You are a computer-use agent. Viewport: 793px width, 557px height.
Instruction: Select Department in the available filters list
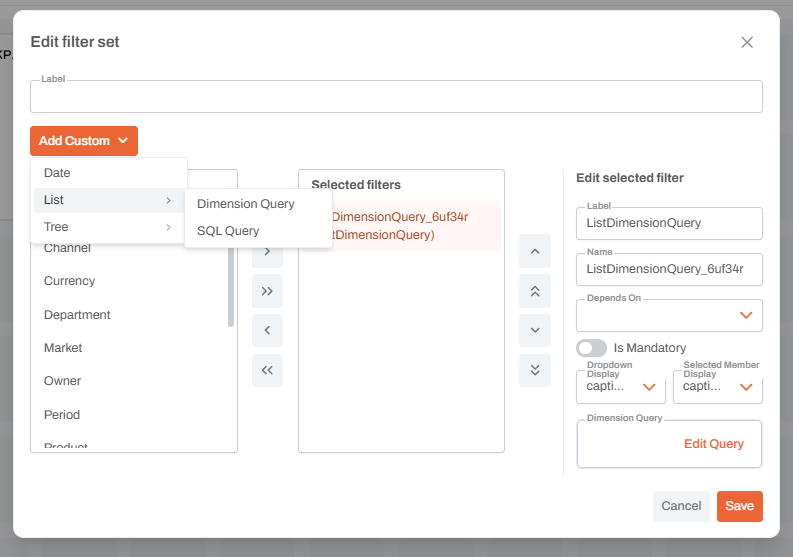coord(77,315)
